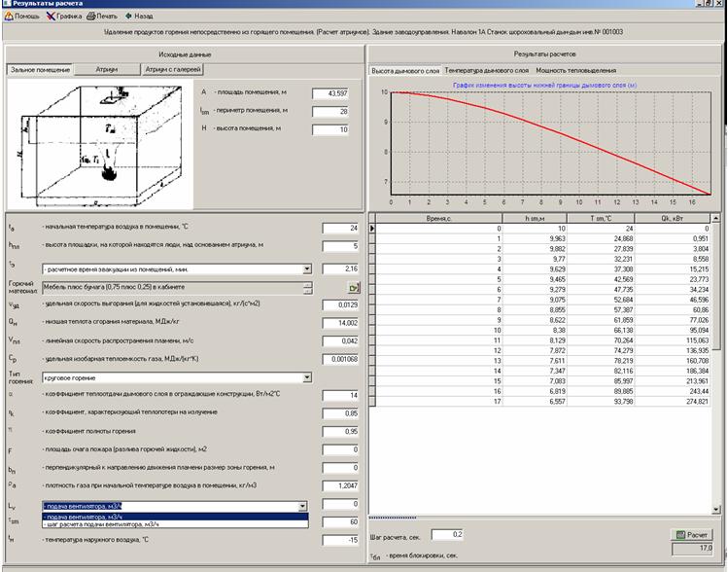Image resolution: width=728 pixels, height=572 pixels.
Task: Open the Температура дымового слоя tab
Action: tap(487, 71)
